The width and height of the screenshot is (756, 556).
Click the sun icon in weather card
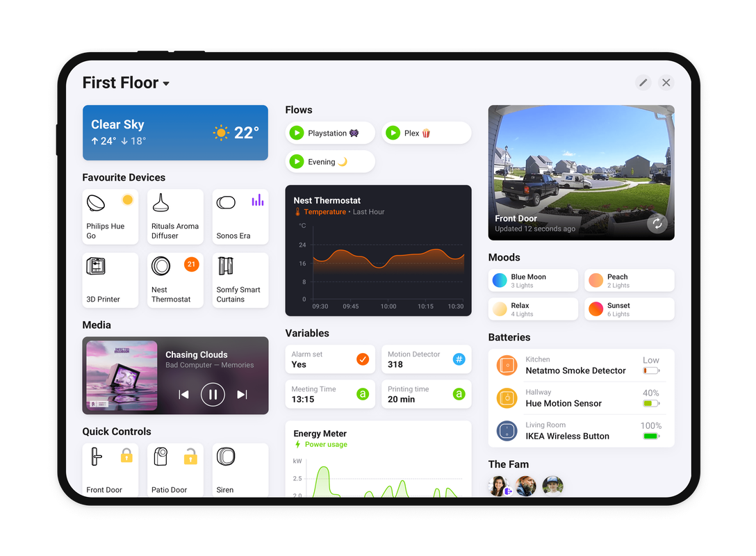click(221, 133)
